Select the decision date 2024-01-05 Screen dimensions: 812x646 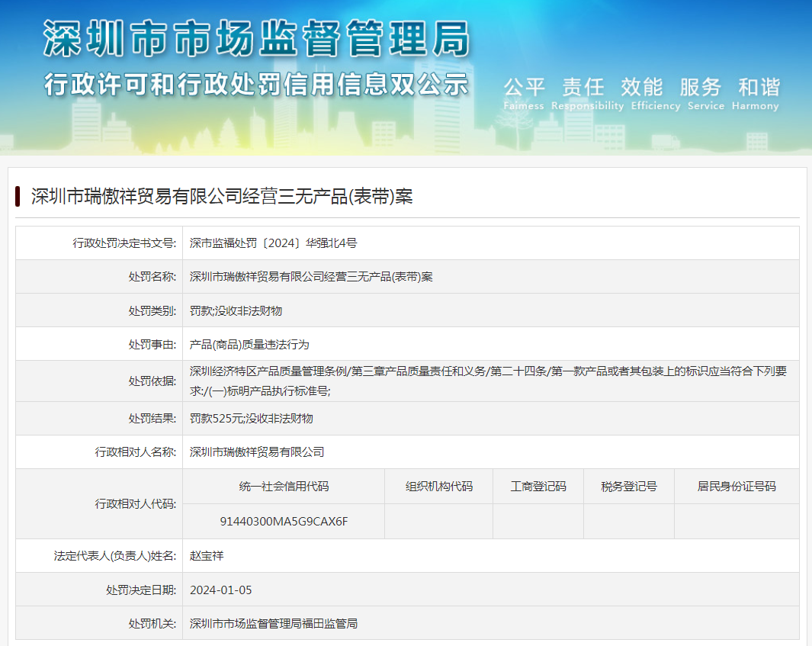pos(220,590)
